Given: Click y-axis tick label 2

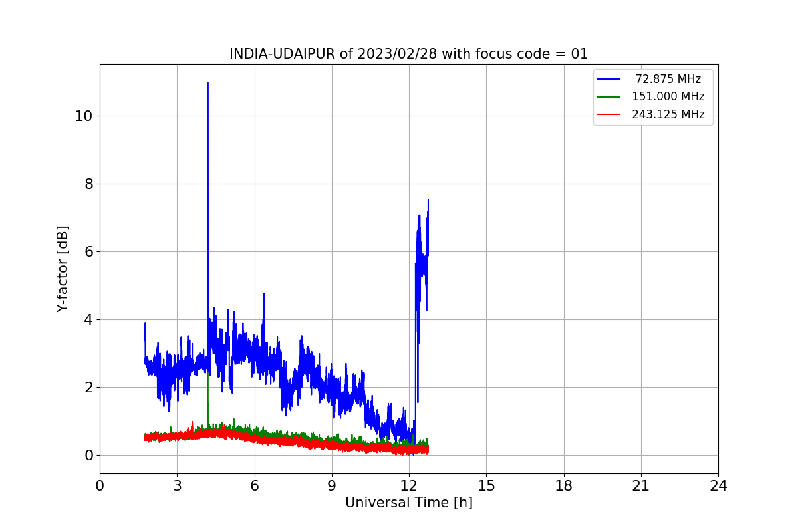Looking at the screenshot, I should click(88, 387).
